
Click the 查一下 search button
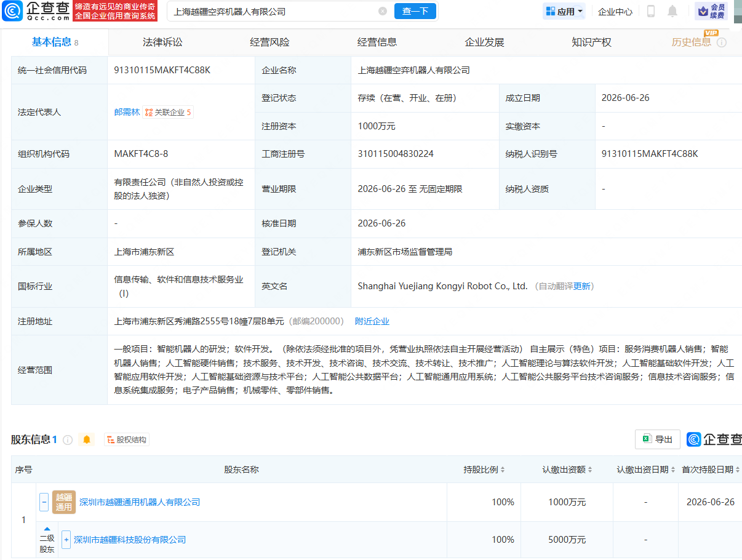coord(415,11)
